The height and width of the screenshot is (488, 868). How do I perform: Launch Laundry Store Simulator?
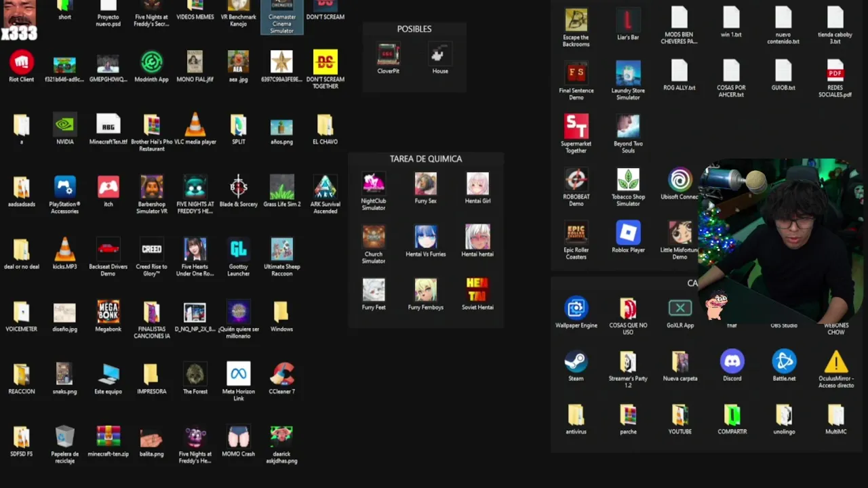[628, 74]
